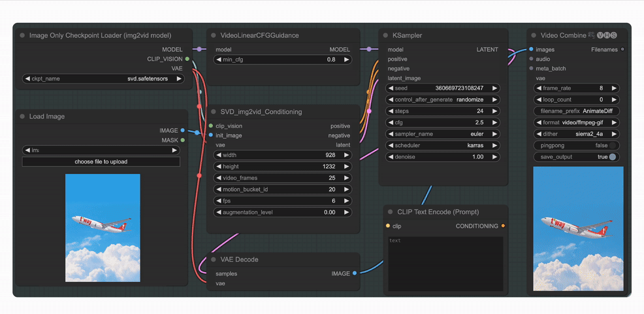The image size is (644, 314).
Task: Click the Filenames output socket
Action: point(622,49)
